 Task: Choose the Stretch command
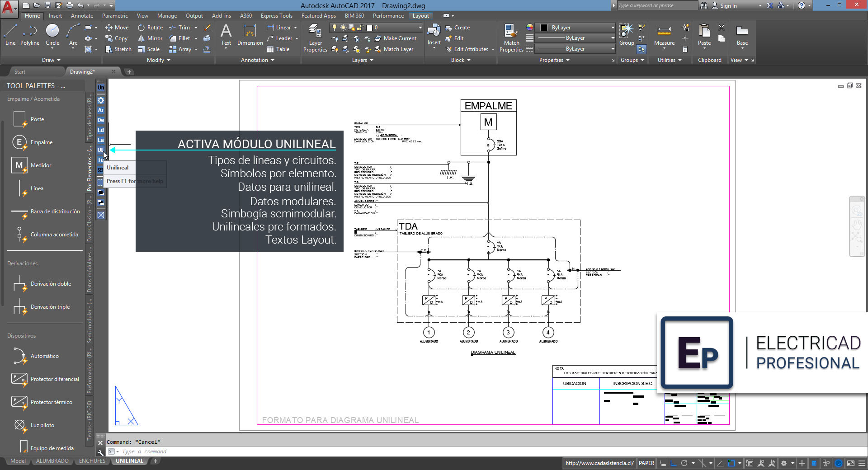tap(118, 49)
